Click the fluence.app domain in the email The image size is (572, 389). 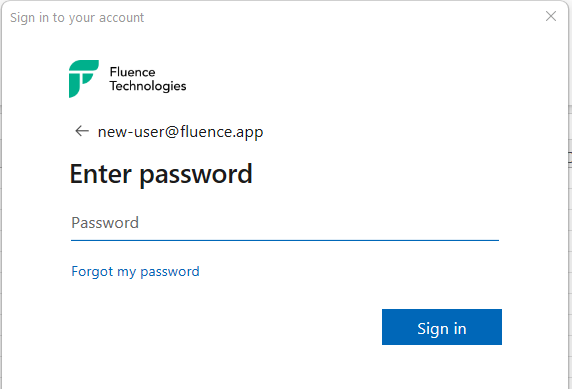[221, 132]
